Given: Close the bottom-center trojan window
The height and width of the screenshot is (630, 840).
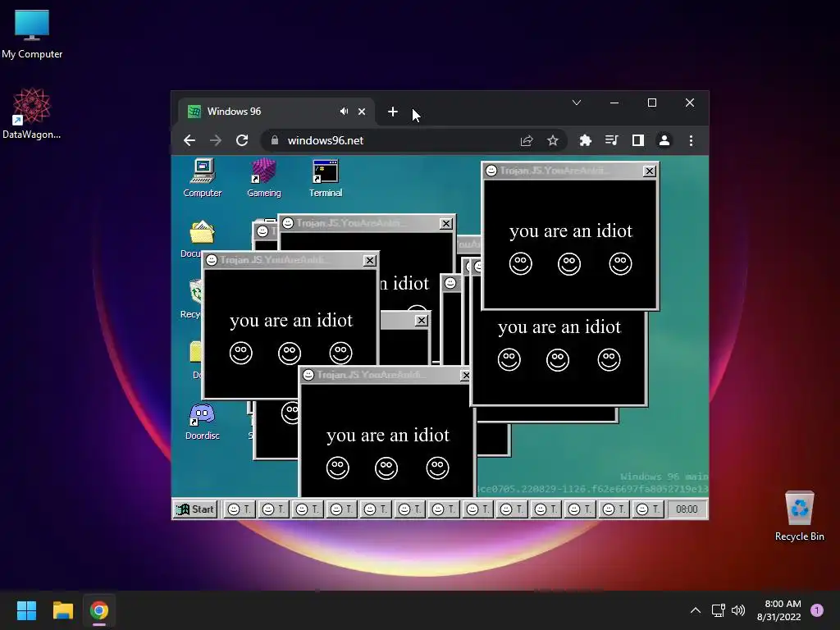Looking at the screenshot, I should pyautogui.click(x=466, y=376).
